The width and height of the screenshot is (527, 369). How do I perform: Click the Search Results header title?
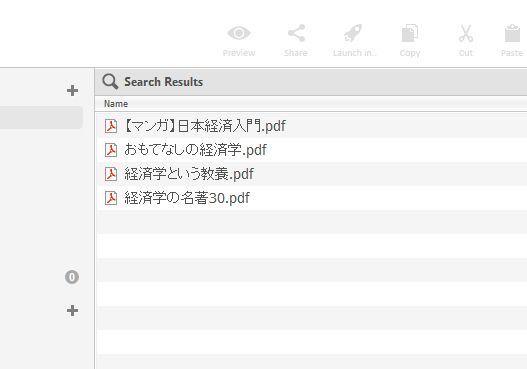(163, 82)
